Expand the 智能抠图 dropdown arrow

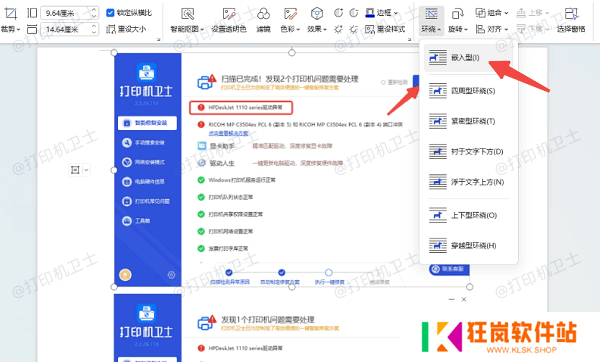click(202, 29)
